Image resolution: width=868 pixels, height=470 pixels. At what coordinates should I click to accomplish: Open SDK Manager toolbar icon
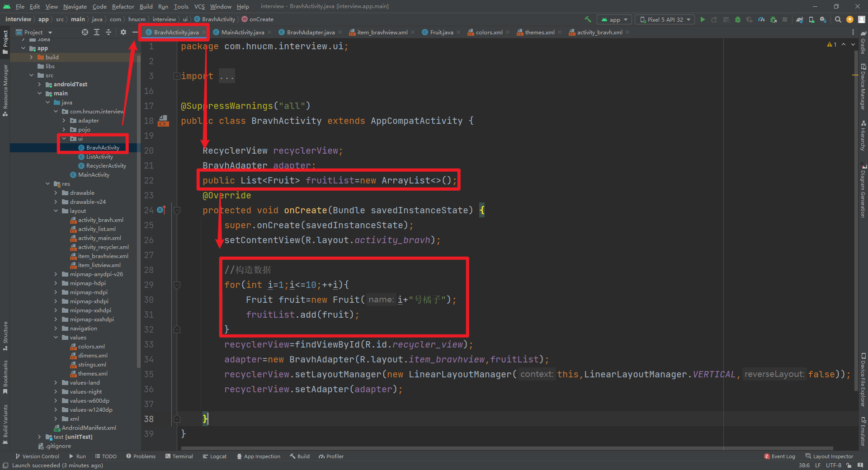coord(823,19)
